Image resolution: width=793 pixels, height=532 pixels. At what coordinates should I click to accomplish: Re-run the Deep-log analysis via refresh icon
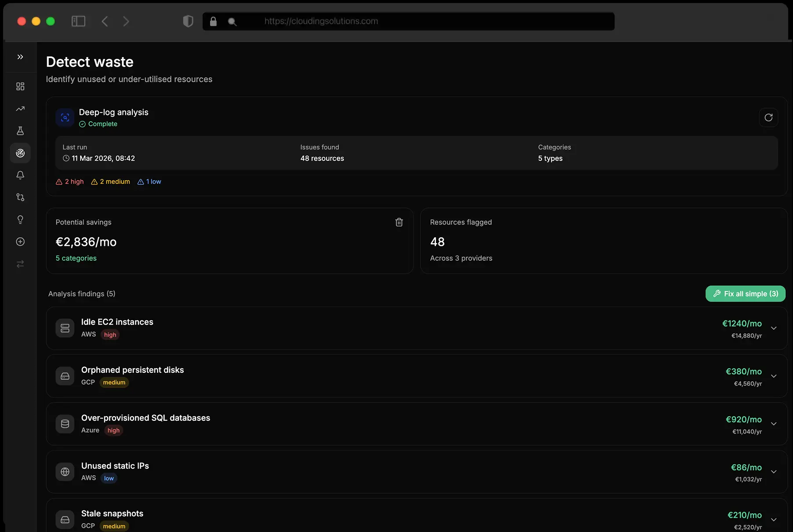(768, 117)
